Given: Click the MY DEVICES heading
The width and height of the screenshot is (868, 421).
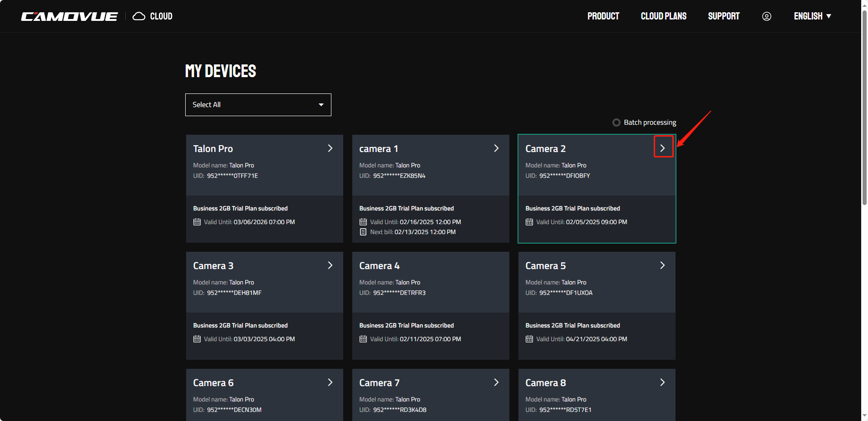Looking at the screenshot, I should tap(221, 71).
